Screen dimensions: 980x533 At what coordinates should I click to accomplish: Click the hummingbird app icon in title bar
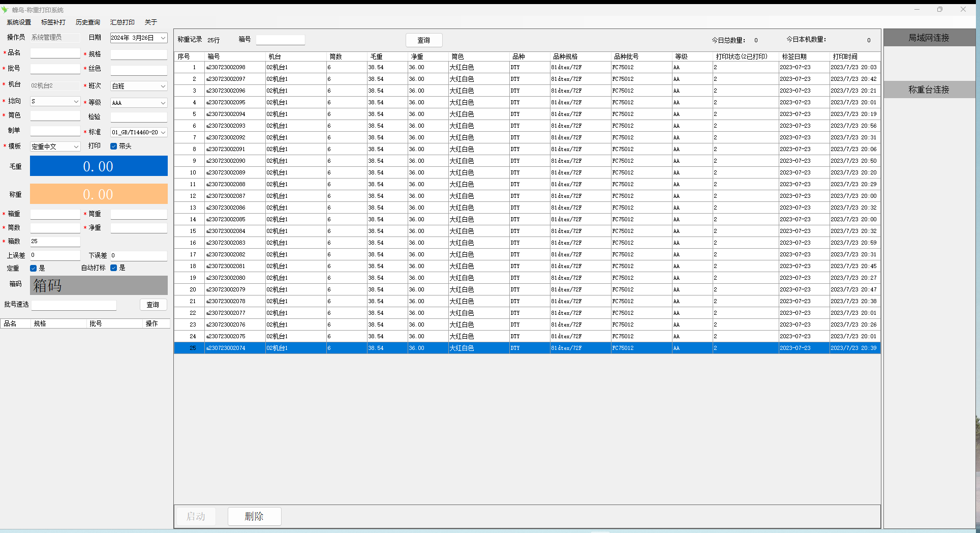[x=5, y=10]
